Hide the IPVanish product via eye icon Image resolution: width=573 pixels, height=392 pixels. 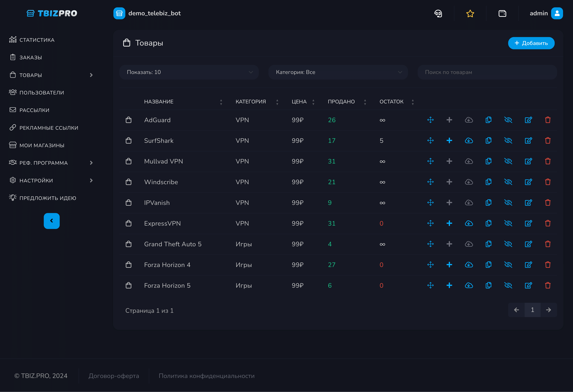[508, 203]
